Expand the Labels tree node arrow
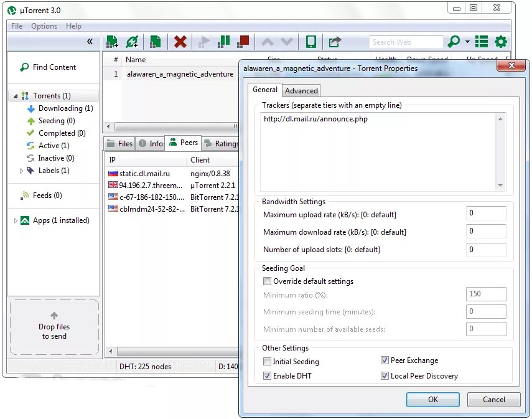This screenshot has height=419, width=532. click(21, 171)
